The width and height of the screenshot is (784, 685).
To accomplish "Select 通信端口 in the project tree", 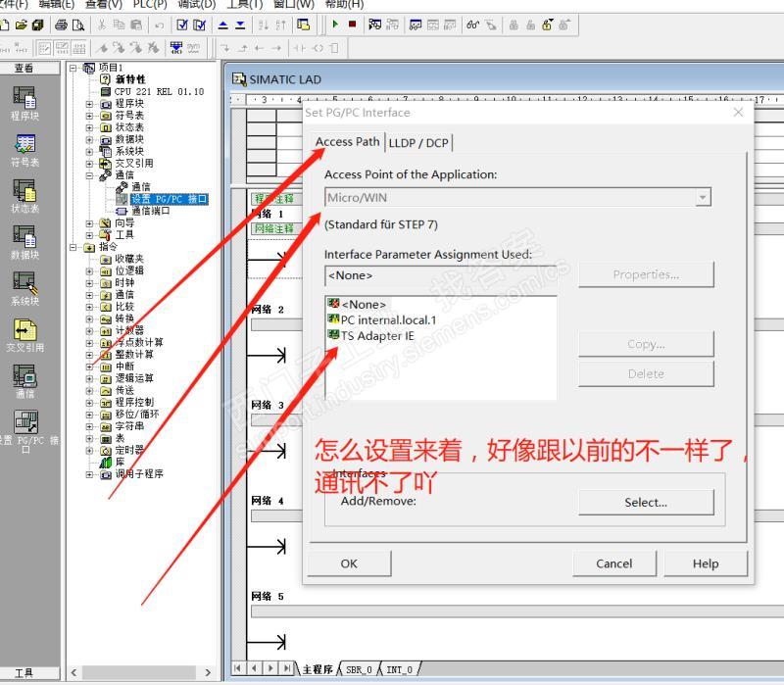I will 150,211.
